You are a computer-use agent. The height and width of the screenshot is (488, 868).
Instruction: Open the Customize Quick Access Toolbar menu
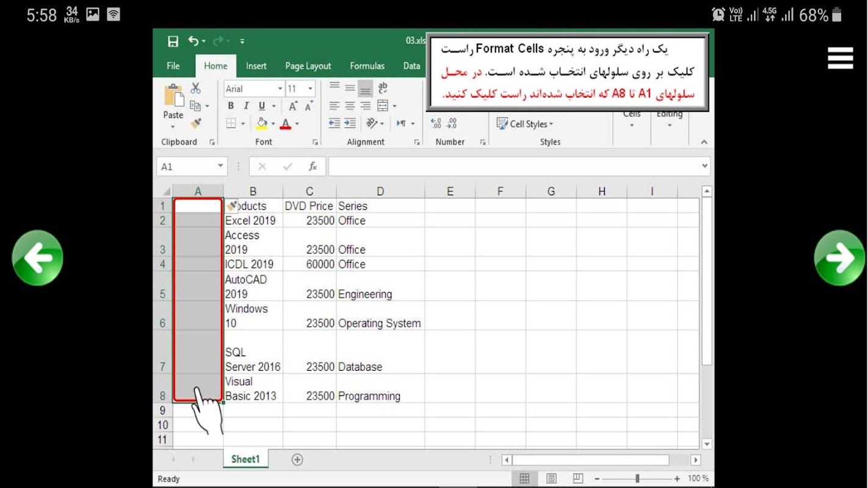click(242, 41)
